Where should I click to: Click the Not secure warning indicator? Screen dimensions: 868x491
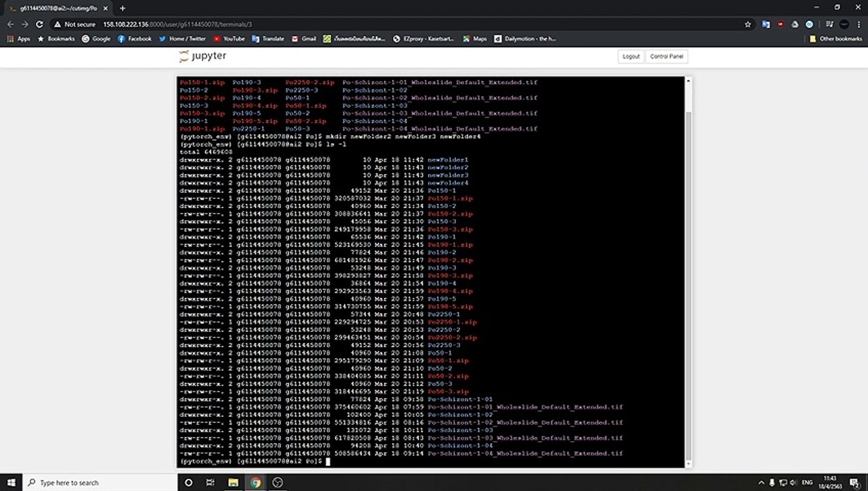(x=75, y=24)
